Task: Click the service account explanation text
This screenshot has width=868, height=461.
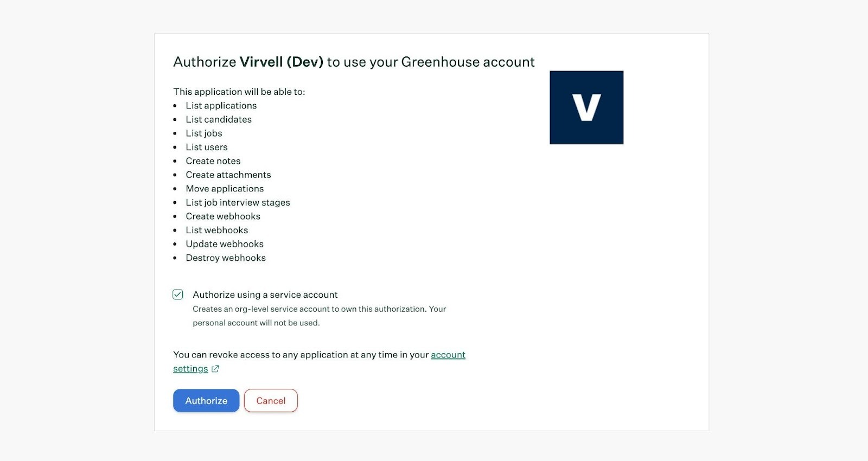Action: 319,316
